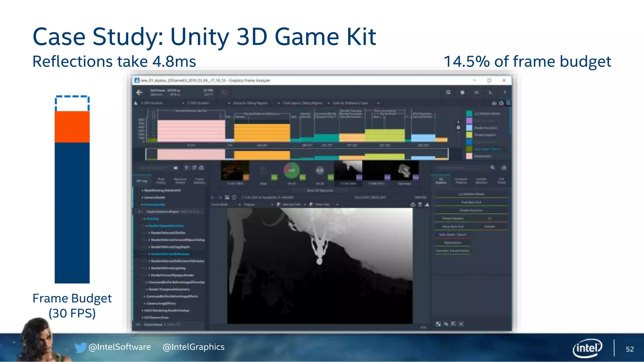This screenshot has height=362, width=644.
Task: Click the API log filter input field
Action: (x=153, y=168)
